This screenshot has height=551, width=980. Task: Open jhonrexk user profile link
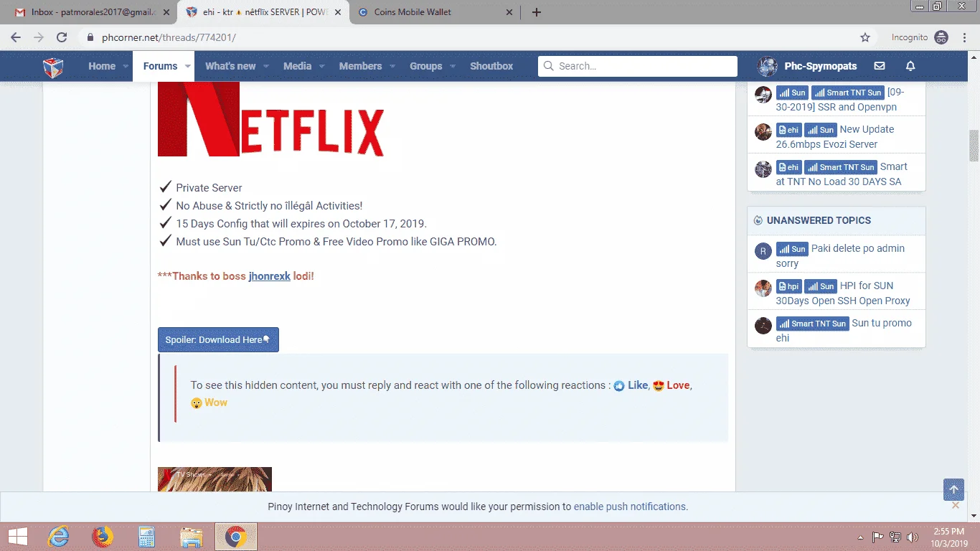click(270, 276)
